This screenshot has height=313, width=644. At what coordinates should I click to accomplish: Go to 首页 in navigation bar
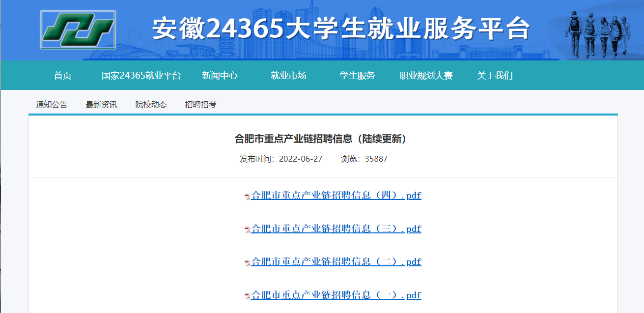(63, 76)
